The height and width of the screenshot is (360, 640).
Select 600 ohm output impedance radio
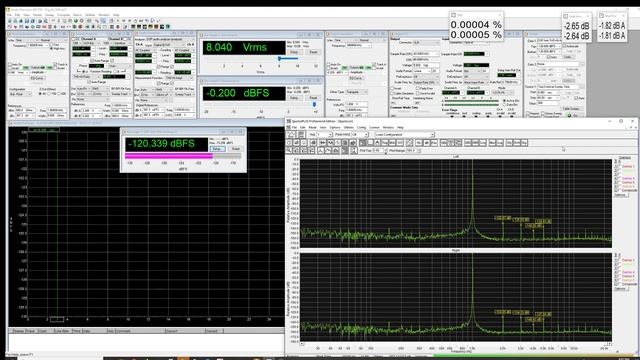click(x=60, y=93)
